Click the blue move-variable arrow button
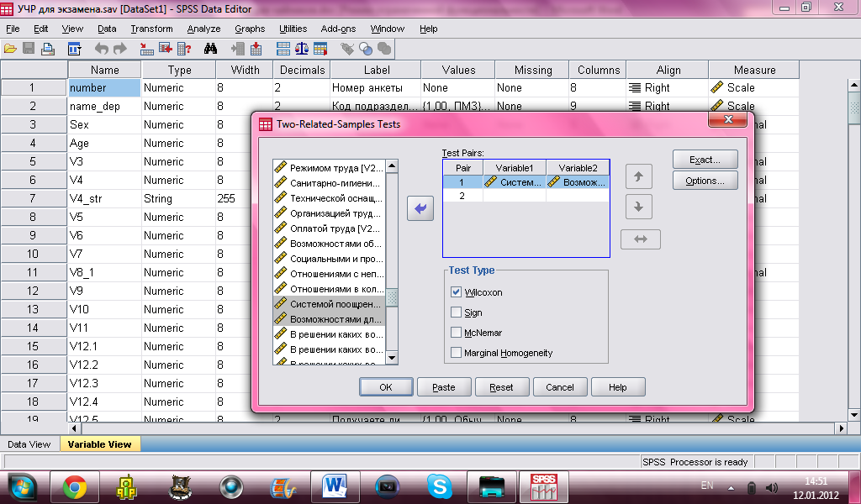The image size is (861, 504). (420, 208)
